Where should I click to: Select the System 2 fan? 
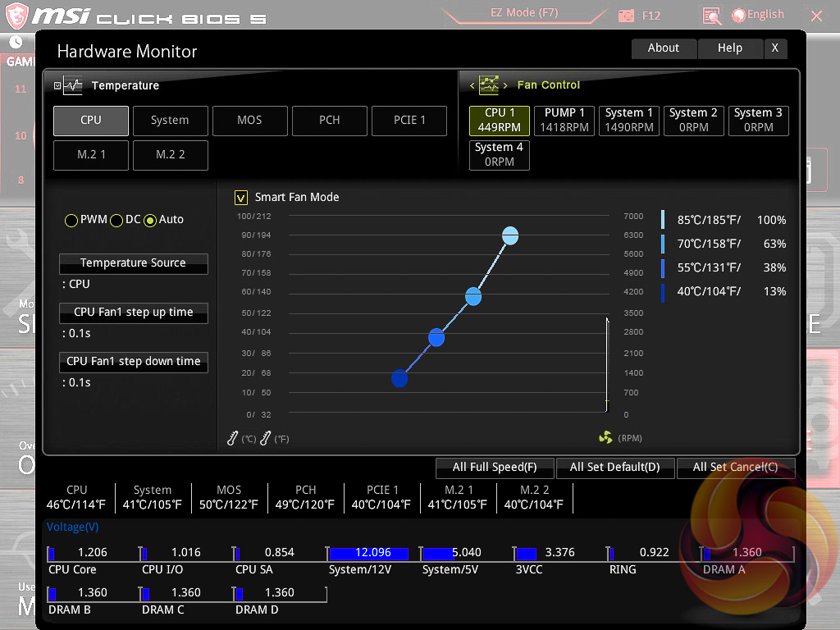694,121
